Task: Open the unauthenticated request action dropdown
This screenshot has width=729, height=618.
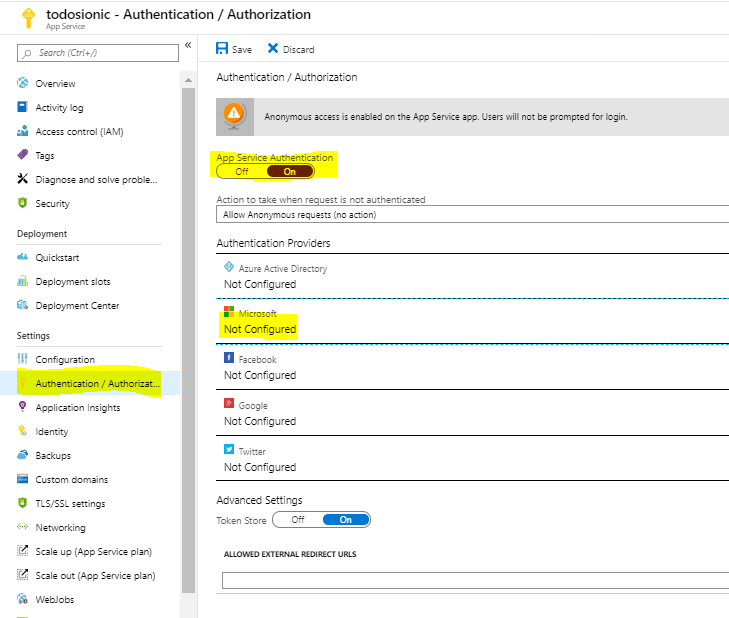Action: pos(472,215)
